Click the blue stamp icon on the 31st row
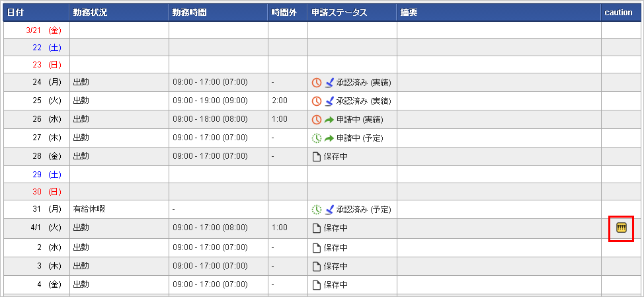The width and height of the screenshot is (644, 297). tap(329, 210)
